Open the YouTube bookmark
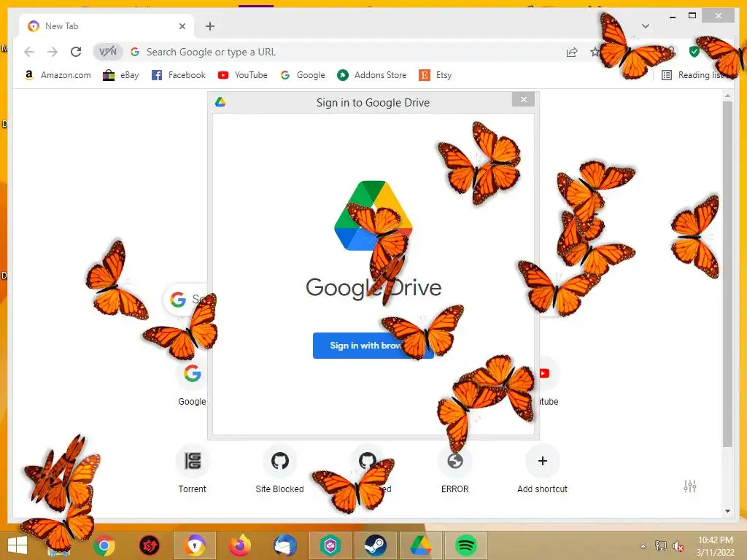This screenshot has width=747, height=560. coord(242,75)
